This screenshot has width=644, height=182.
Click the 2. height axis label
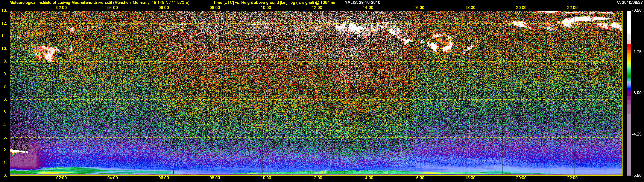tap(5, 150)
